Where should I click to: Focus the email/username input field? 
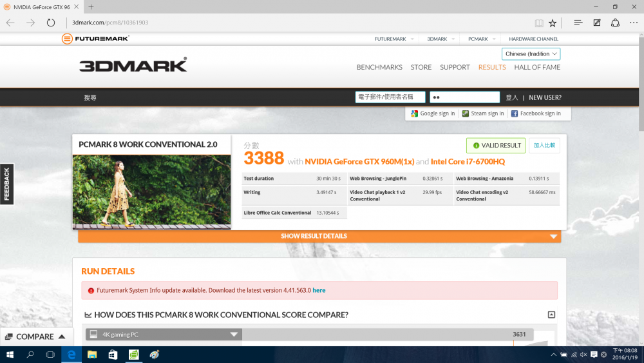[x=390, y=97]
